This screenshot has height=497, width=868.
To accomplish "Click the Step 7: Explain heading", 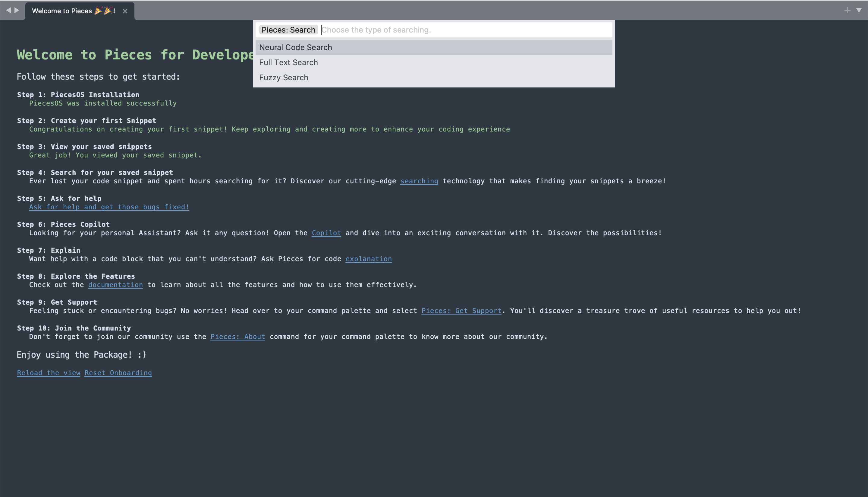I will (x=49, y=250).
